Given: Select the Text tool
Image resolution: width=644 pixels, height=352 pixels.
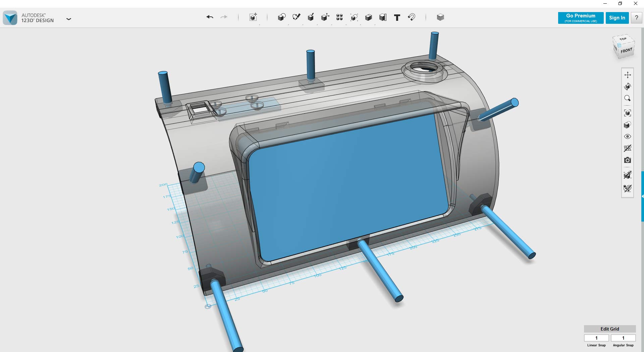Looking at the screenshot, I should [x=397, y=17].
